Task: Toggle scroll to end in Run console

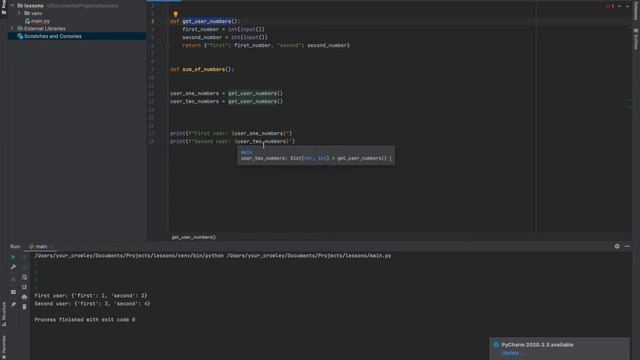Action: coord(24,287)
